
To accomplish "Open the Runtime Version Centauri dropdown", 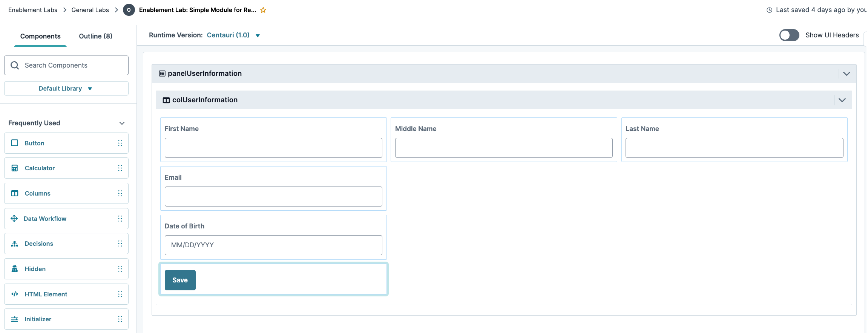I will pyautogui.click(x=233, y=35).
